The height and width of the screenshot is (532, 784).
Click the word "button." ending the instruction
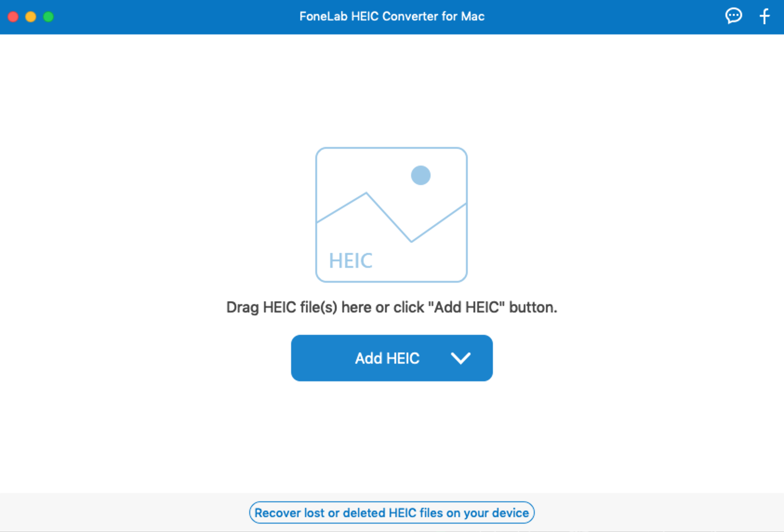tap(533, 307)
